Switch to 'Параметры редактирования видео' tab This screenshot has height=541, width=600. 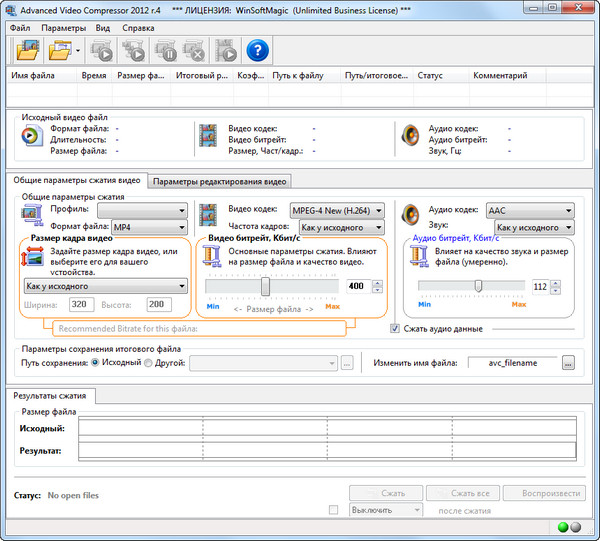(220, 181)
